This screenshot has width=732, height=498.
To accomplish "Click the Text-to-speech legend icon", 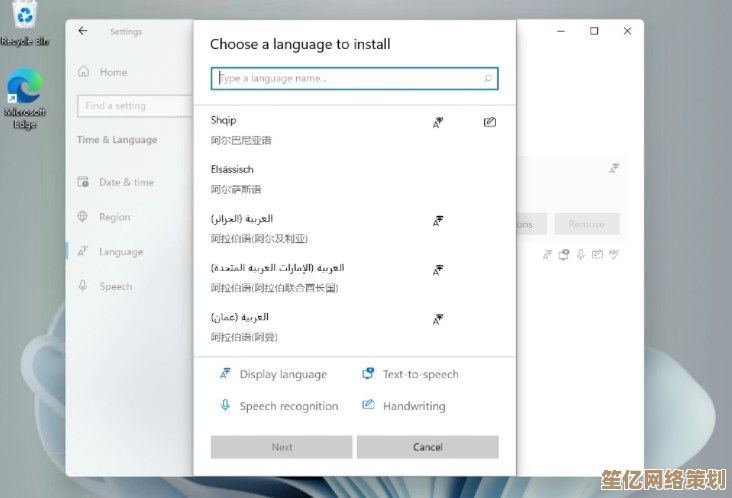I will (368, 374).
